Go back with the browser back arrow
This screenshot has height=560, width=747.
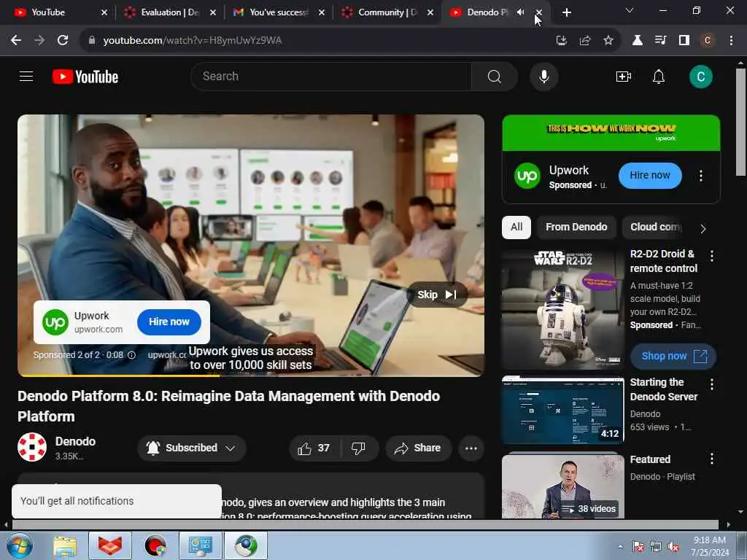pyautogui.click(x=16, y=40)
